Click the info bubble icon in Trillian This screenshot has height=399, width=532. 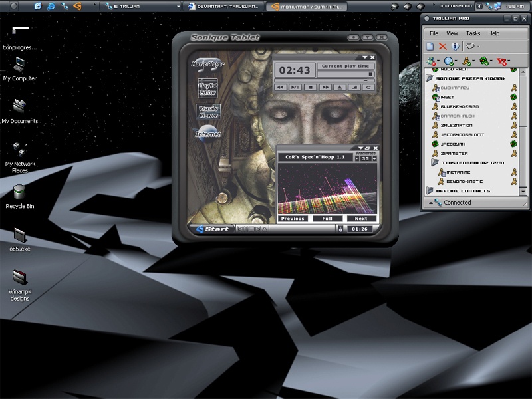(x=456, y=46)
